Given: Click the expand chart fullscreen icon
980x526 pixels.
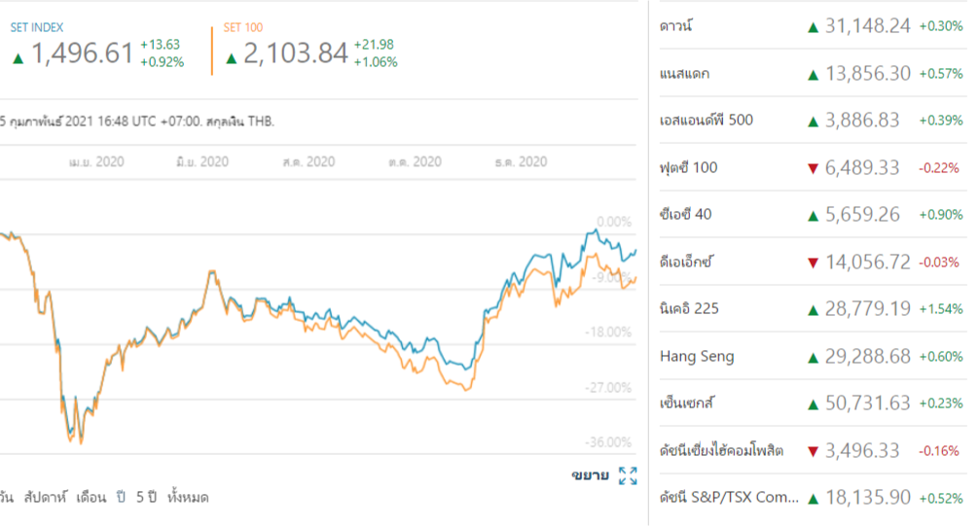Looking at the screenshot, I should pos(628,475).
